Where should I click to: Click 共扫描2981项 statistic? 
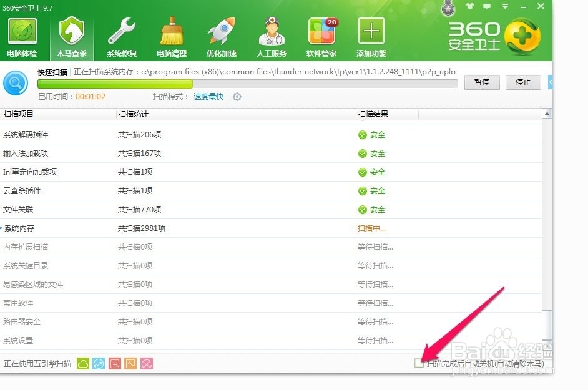[x=141, y=228]
